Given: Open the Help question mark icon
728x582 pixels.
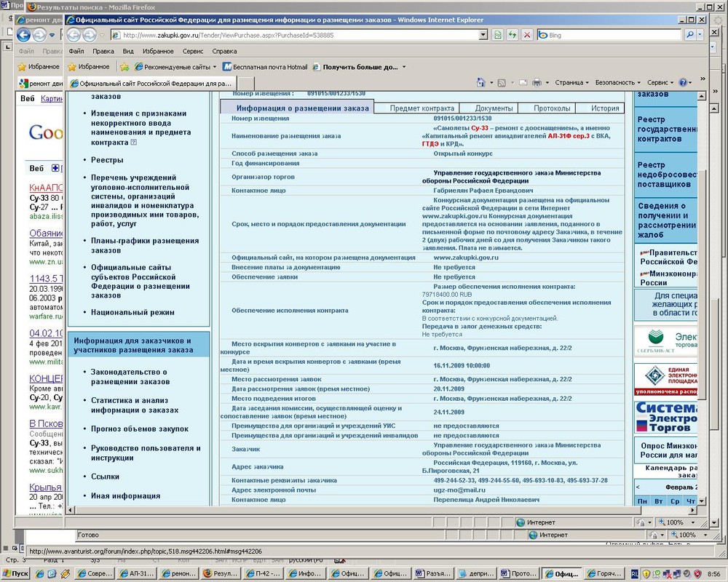Looking at the screenshot, I should pos(683,83).
